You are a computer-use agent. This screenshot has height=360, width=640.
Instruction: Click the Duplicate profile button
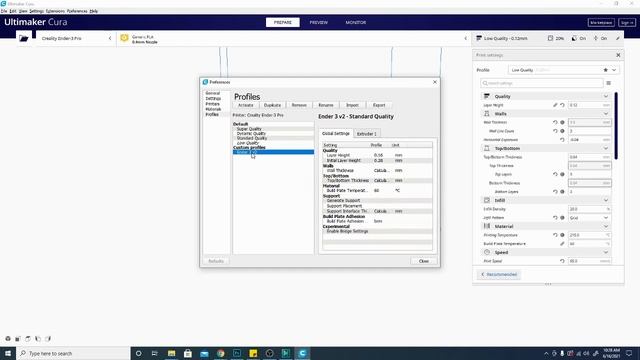(x=272, y=105)
